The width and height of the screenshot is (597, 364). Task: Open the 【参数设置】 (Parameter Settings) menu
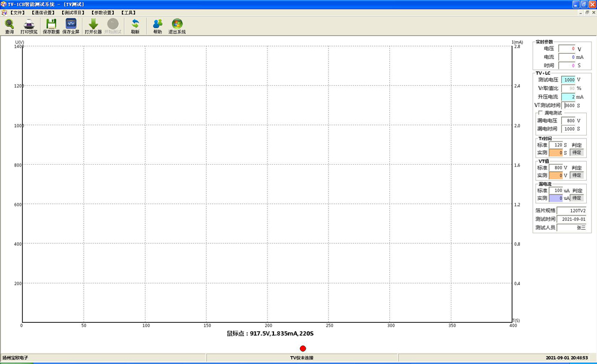103,13
